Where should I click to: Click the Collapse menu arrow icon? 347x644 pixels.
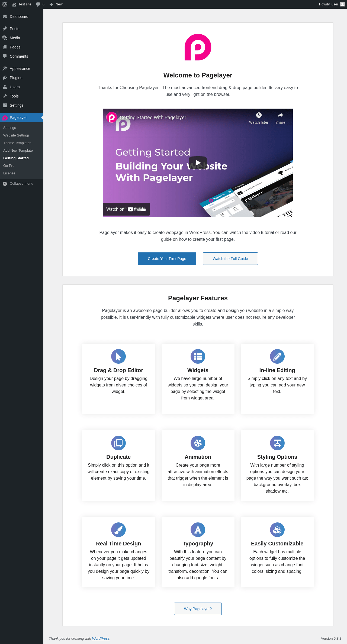(5, 184)
